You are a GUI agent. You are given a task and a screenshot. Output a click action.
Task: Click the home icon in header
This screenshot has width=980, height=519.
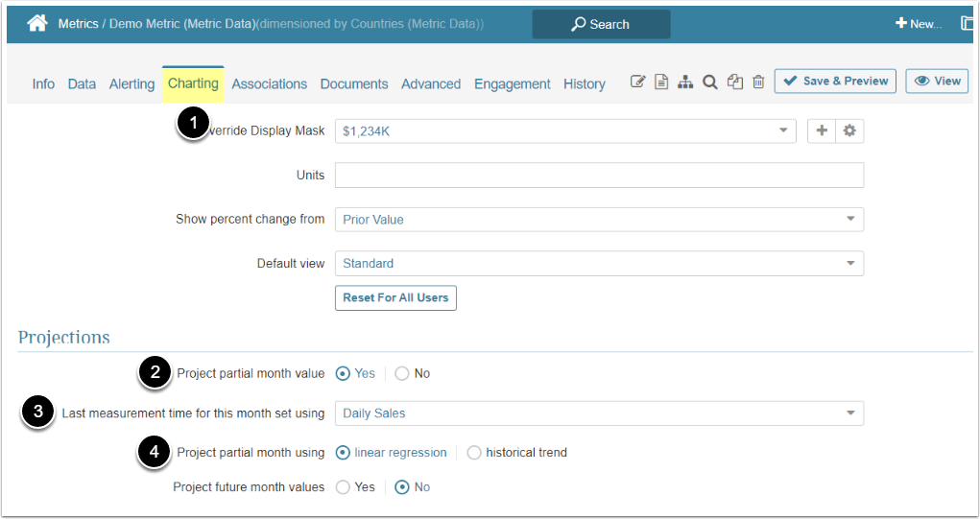pos(37,24)
